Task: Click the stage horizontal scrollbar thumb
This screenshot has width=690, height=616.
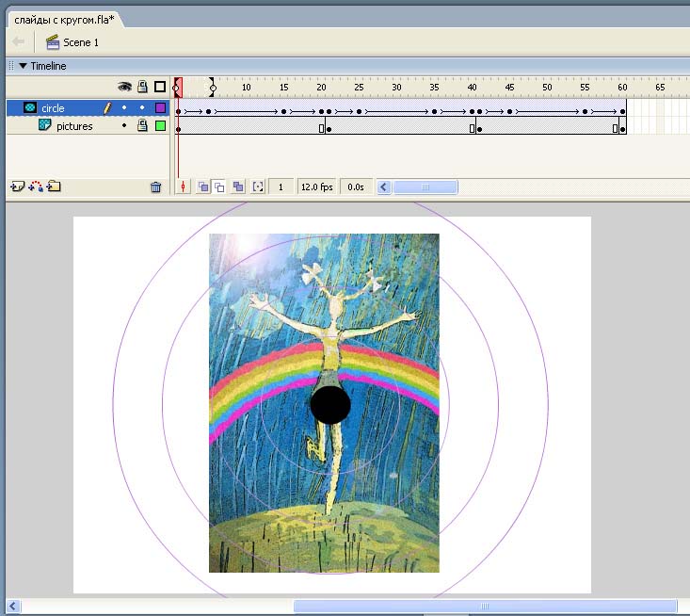Action: tap(485, 607)
